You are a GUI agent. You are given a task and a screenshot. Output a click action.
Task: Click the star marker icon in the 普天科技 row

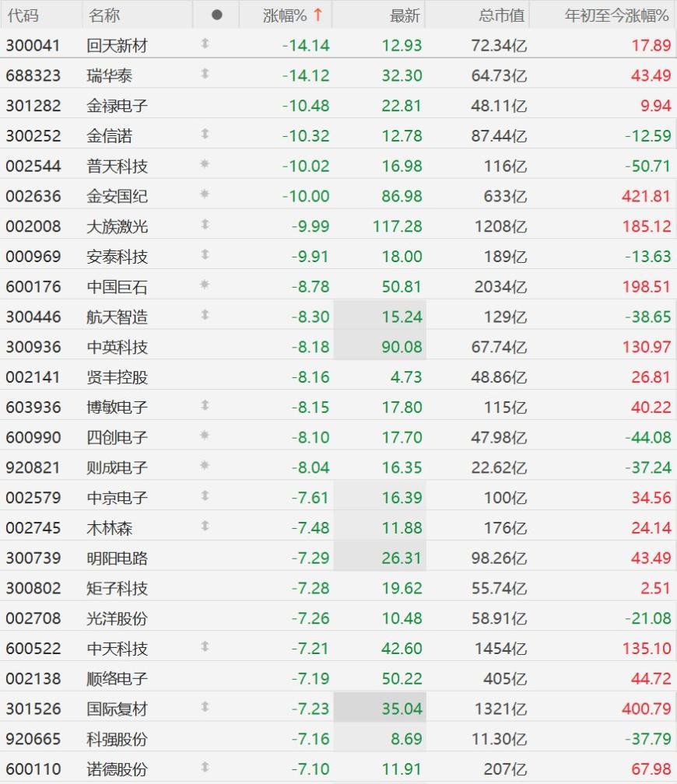coord(204,163)
